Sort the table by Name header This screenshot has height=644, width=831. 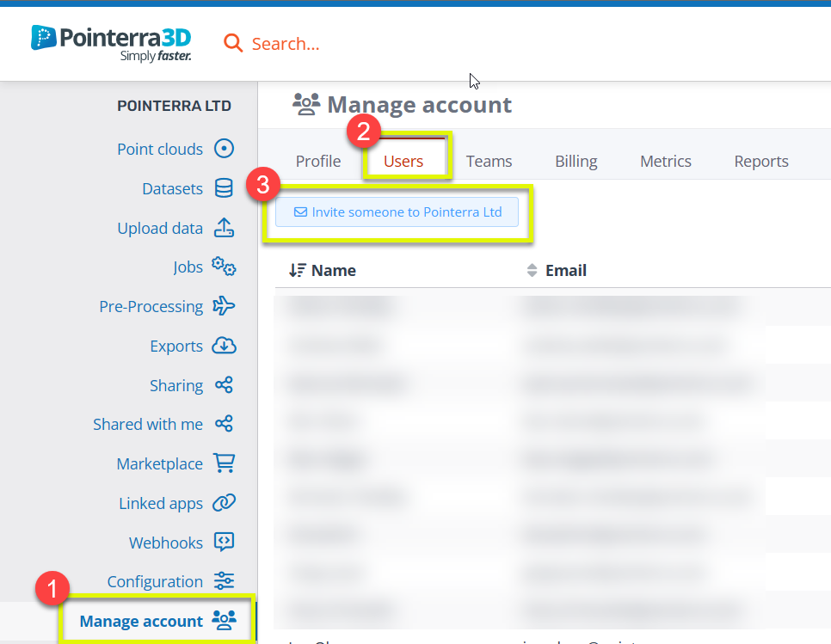(334, 270)
